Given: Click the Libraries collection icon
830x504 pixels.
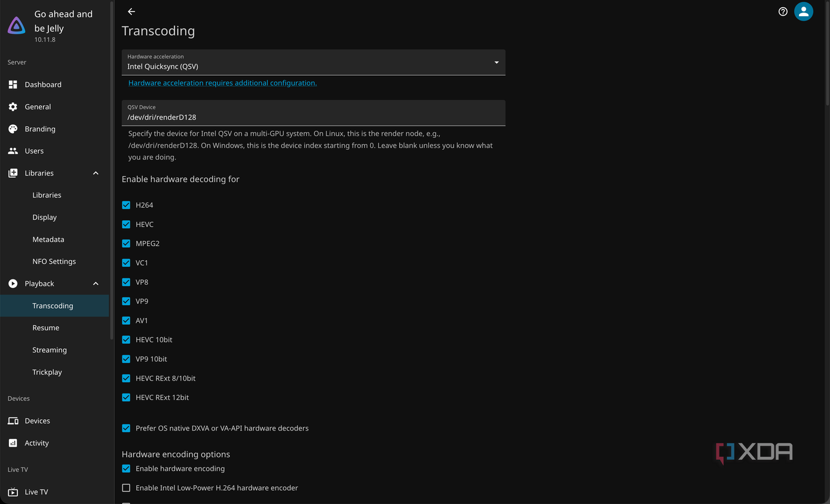Looking at the screenshot, I should [x=13, y=173].
